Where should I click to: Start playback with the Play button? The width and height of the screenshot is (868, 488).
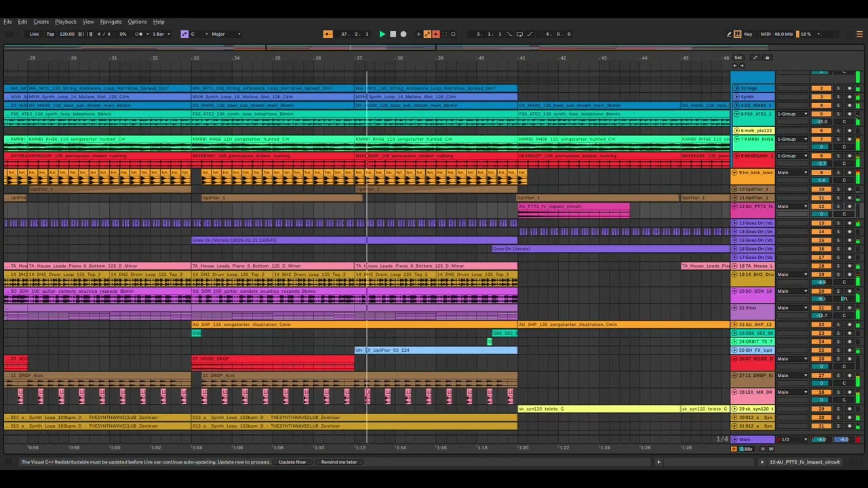click(x=382, y=34)
